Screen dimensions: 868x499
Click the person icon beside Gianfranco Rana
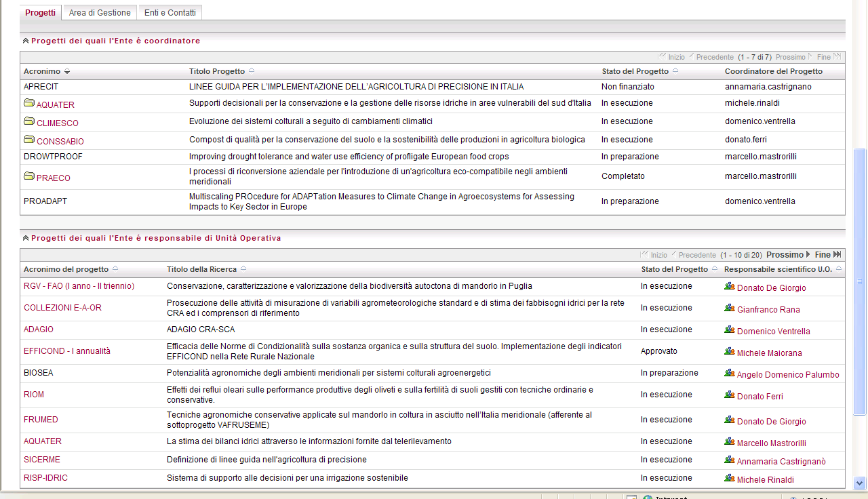coord(730,308)
